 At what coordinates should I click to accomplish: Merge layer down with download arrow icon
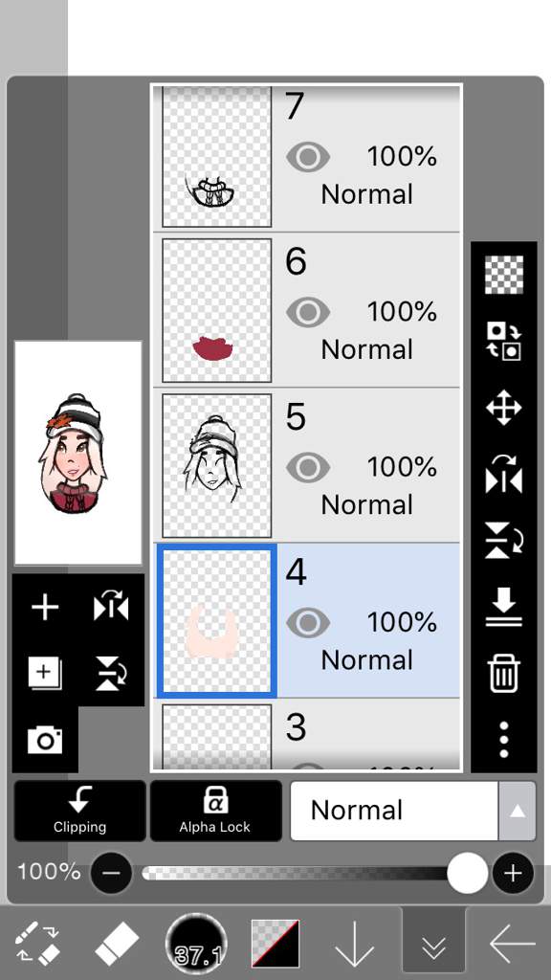tap(503, 608)
